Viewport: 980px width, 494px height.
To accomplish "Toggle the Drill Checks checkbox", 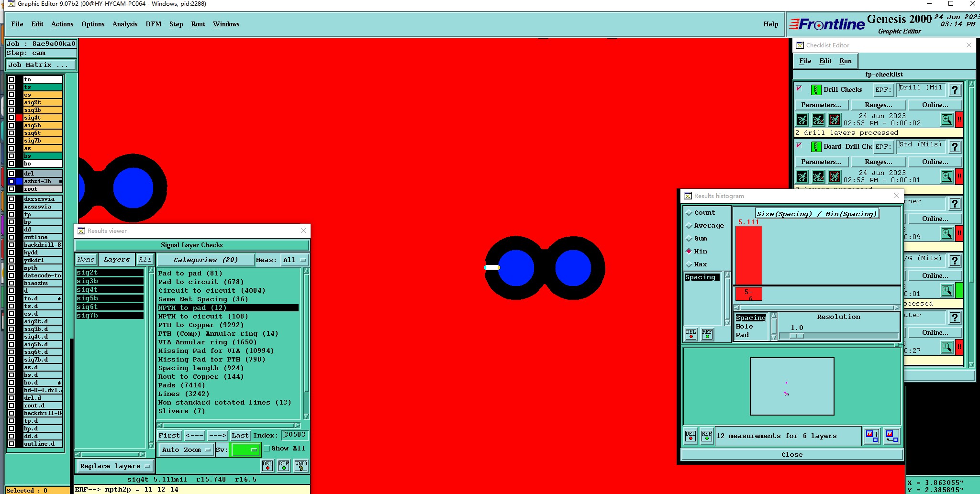I will click(799, 88).
